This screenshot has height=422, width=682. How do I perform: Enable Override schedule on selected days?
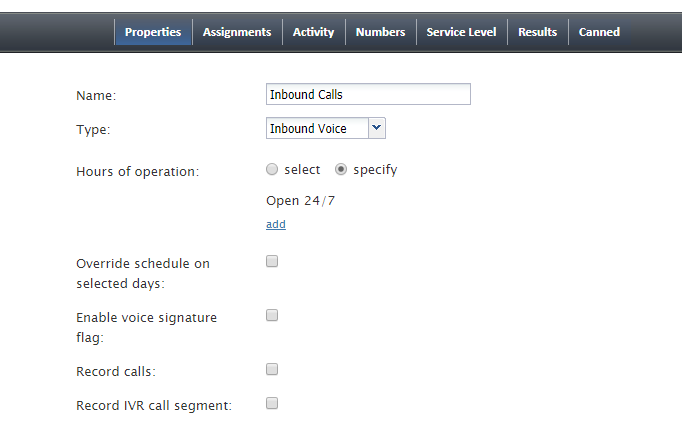click(272, 261)
